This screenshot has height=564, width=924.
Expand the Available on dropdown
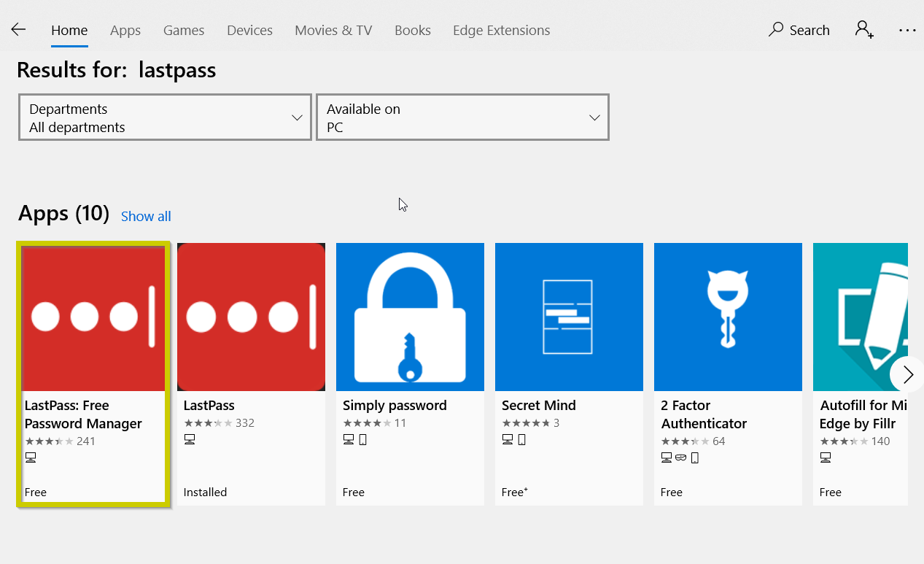click(x=462, y=117)
